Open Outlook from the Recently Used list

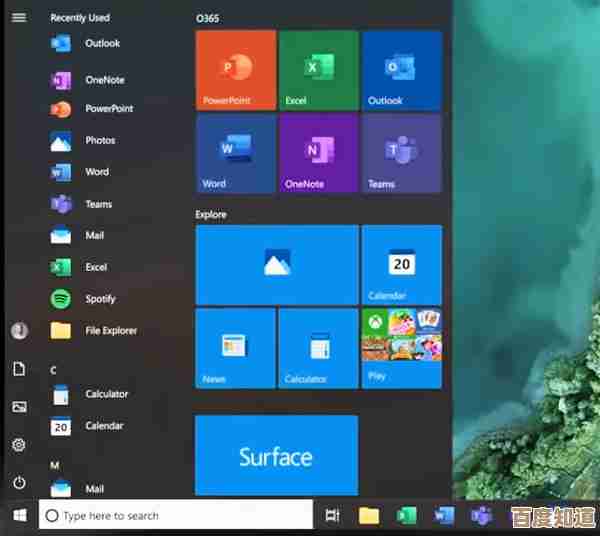pyautogui.click(x=85, y=43)
